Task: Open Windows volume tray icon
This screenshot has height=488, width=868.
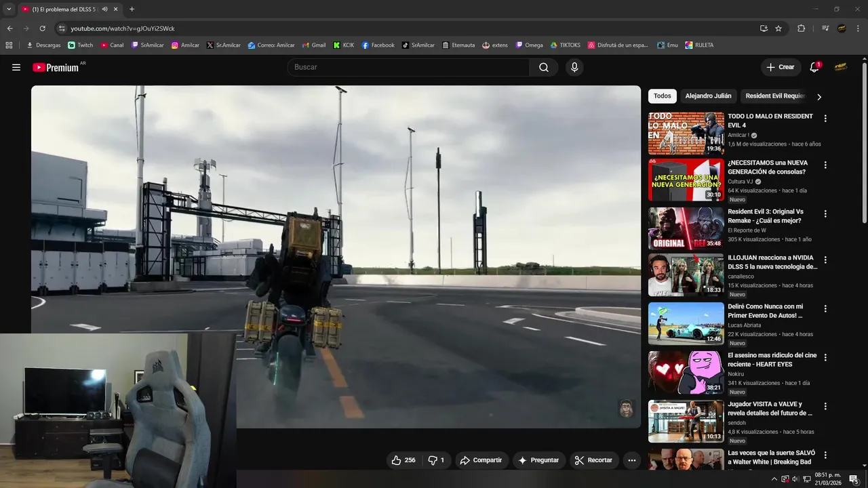Action: pyautogui.click(x=795, y=479)
